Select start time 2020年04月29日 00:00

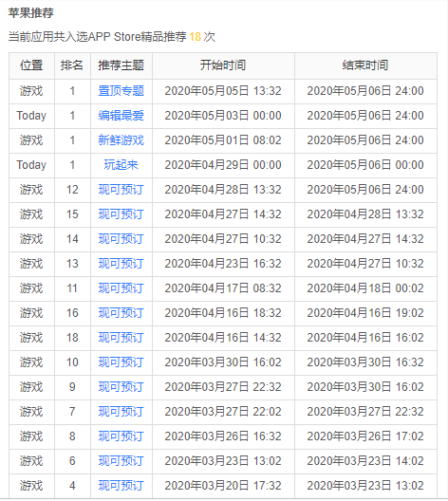click(x=223, y=165)
